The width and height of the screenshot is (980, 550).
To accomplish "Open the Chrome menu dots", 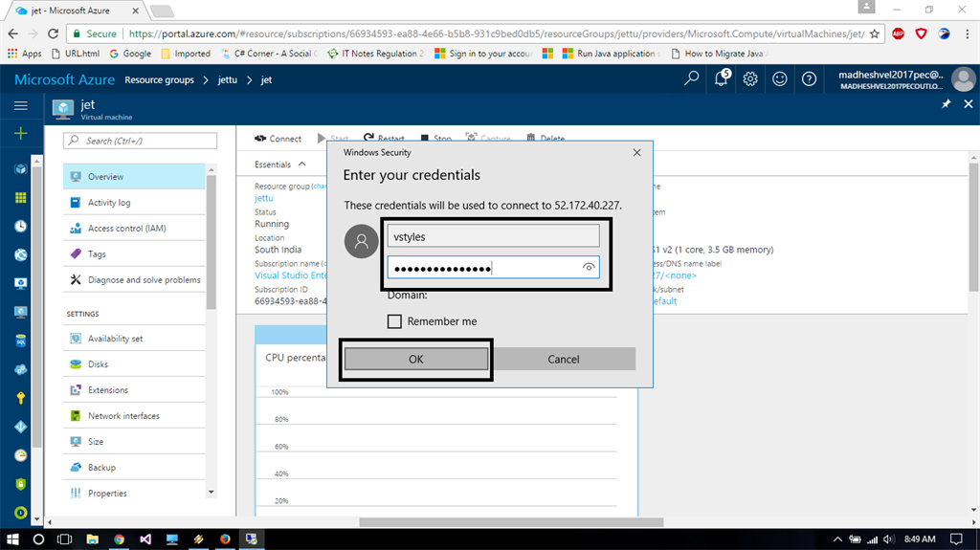I will point(968,33).
